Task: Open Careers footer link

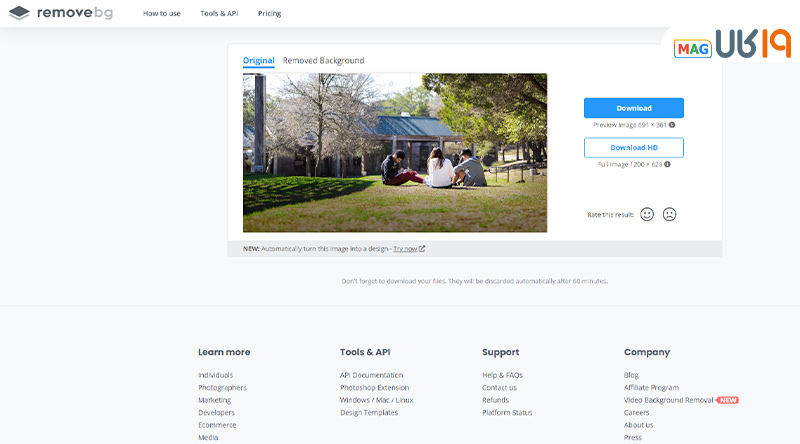Action: pyautogui.click(x=637, y=412)
